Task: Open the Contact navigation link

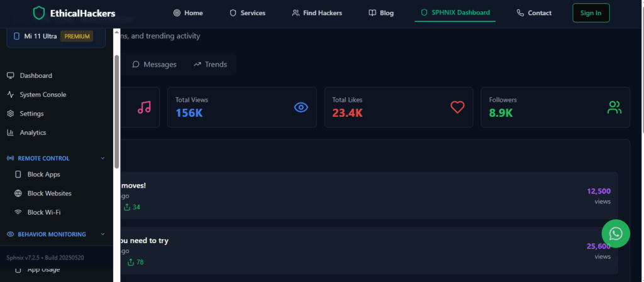Action: click(x=534, y=13)
